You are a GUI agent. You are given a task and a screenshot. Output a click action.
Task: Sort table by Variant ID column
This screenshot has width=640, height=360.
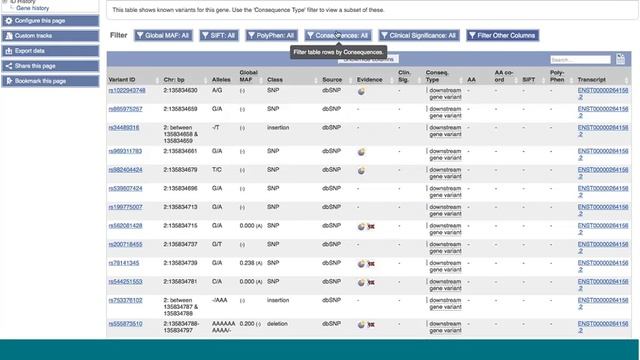(x=122, y=80)
